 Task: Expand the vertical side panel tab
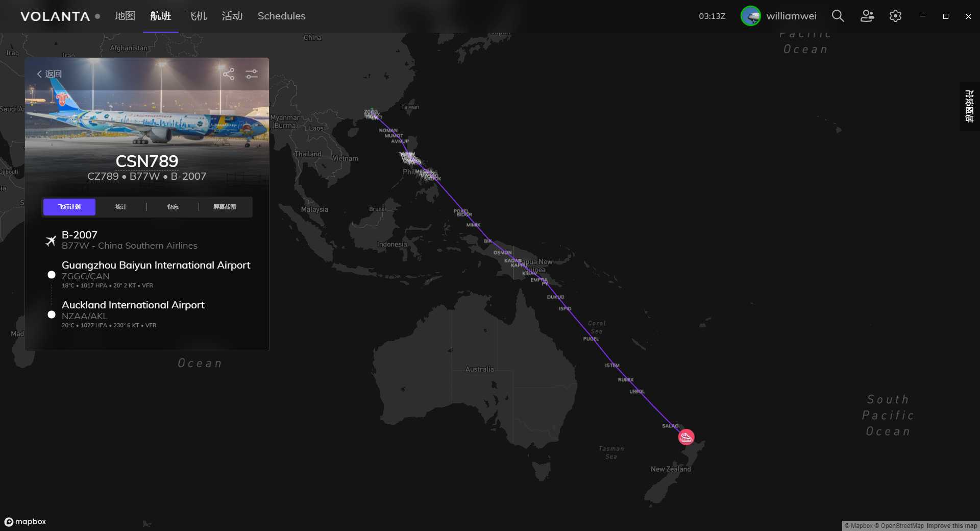(x=969, y=106)
